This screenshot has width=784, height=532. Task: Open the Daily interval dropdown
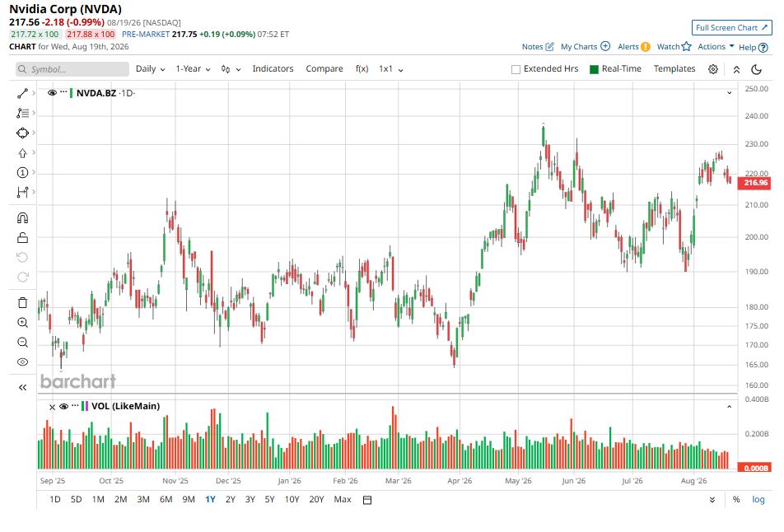(151, 69)
